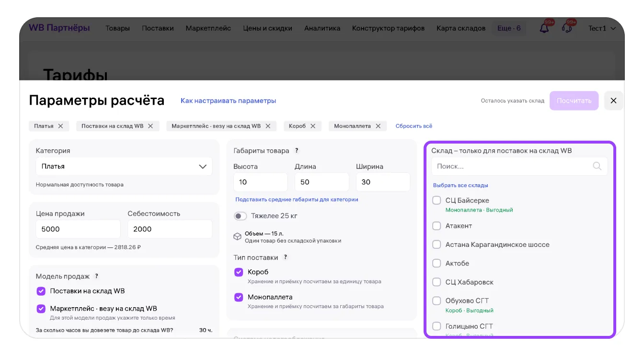Open the Поставки menu
The height and width of the screenshot is (356, 644).
(158, 28)
